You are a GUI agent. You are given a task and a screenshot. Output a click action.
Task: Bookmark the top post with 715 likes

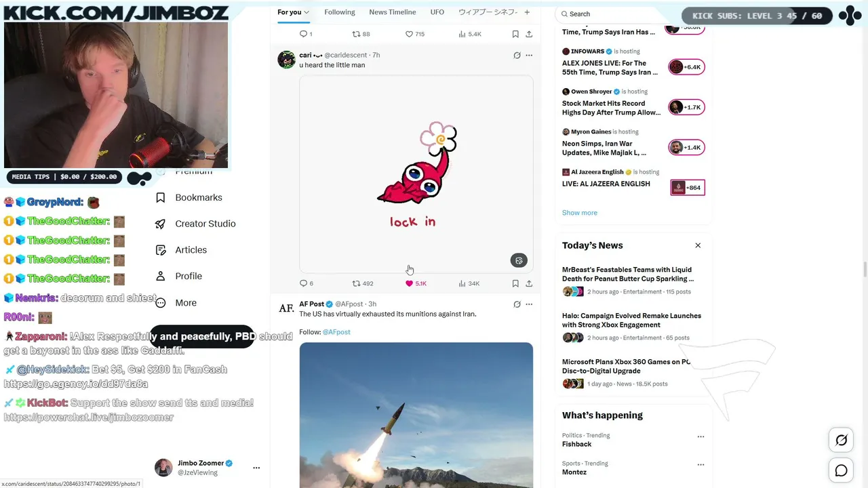click(x=515, y=34)
